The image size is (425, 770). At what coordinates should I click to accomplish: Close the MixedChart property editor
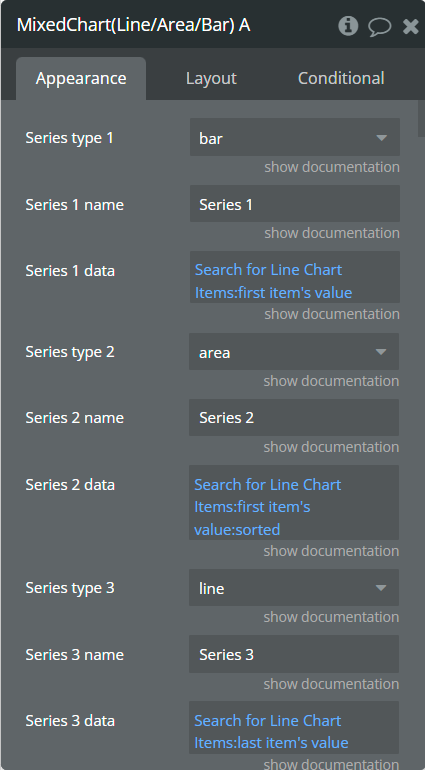(x=411, y=26)
